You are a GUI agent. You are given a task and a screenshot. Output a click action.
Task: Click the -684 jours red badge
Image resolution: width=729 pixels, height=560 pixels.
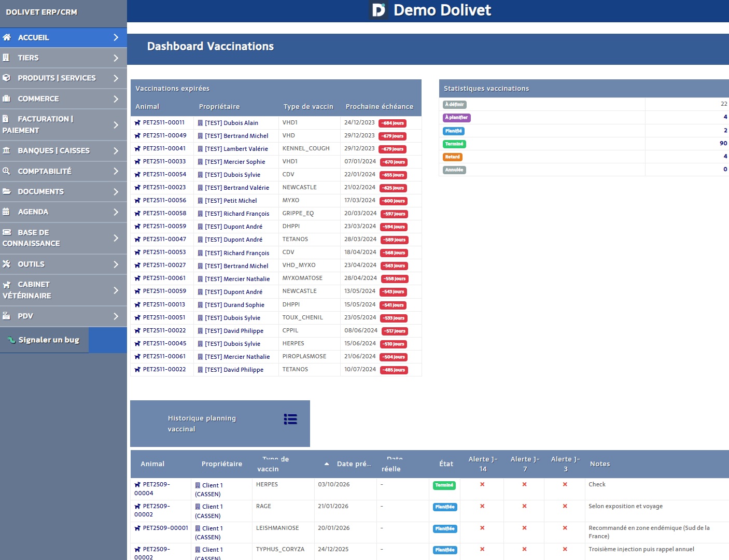click(x=392, y=123)
